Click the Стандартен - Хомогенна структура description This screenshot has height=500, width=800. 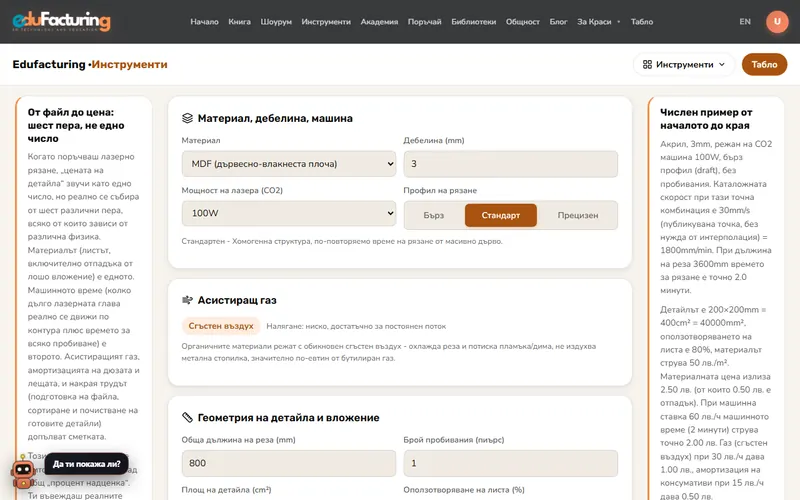342,241
